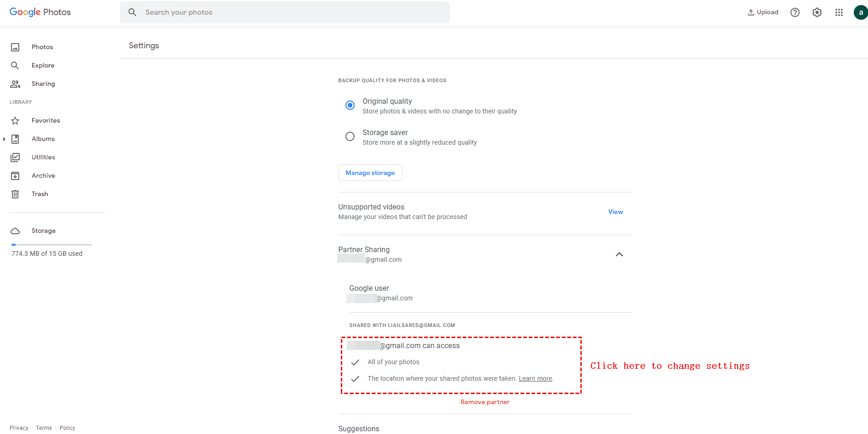Viewport: 868px width, 434px height.
Task: Collapse the Partner Sharing section chevron
Action: point(619,254)
